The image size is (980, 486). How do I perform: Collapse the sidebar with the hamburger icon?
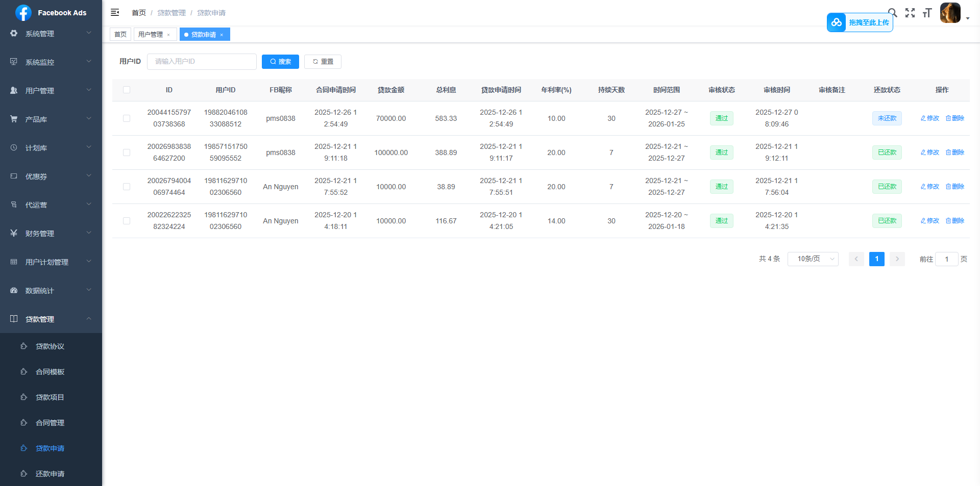coord(115,12)
